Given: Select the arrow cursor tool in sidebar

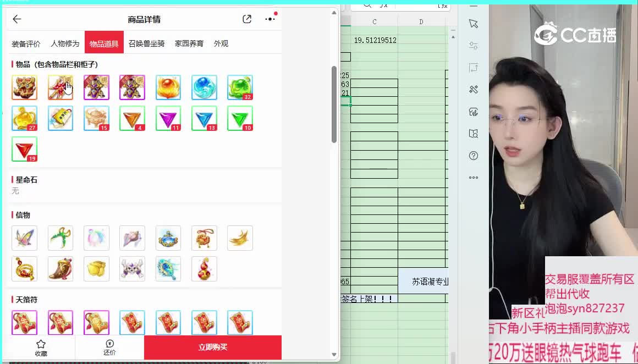Looking at the screenshot, I should pos(473,24).
